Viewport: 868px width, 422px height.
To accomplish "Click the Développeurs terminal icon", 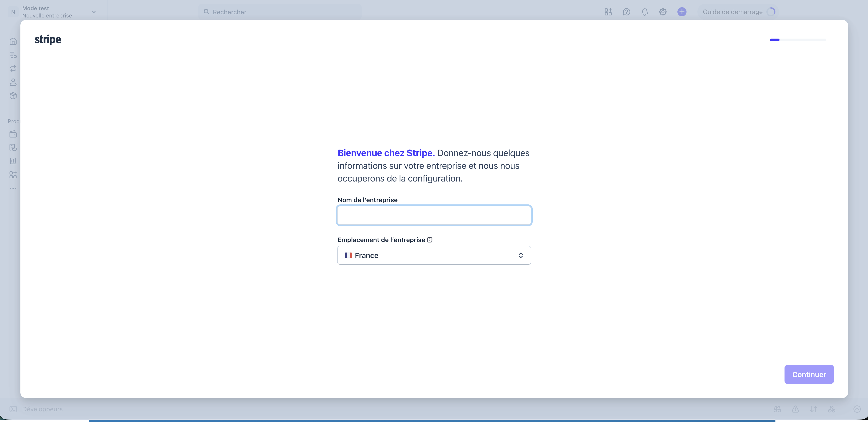I will point(13,409).
